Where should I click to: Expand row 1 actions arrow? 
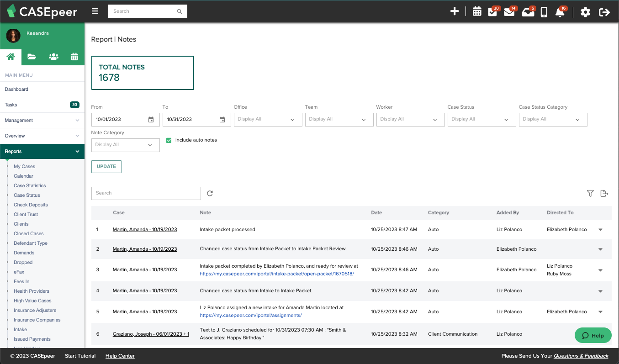point(600,230)
